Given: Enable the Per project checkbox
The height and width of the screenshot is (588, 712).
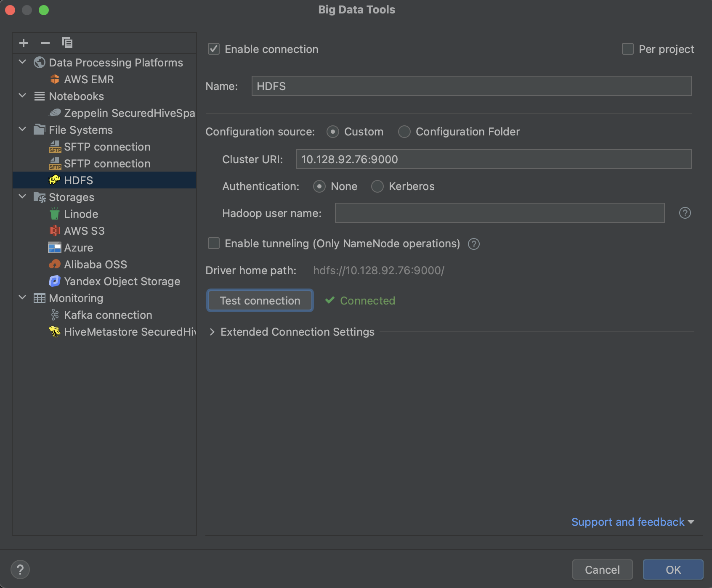Looking at the screenshot, I should coord(627,49).
